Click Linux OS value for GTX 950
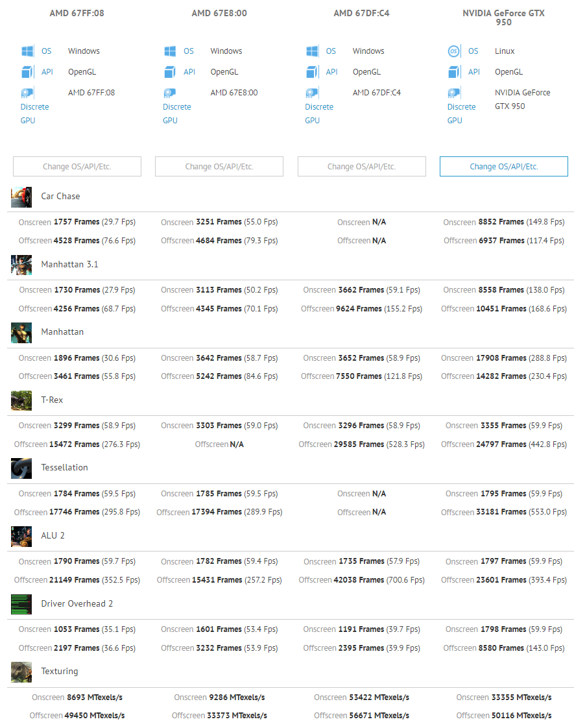 [505, 51]
